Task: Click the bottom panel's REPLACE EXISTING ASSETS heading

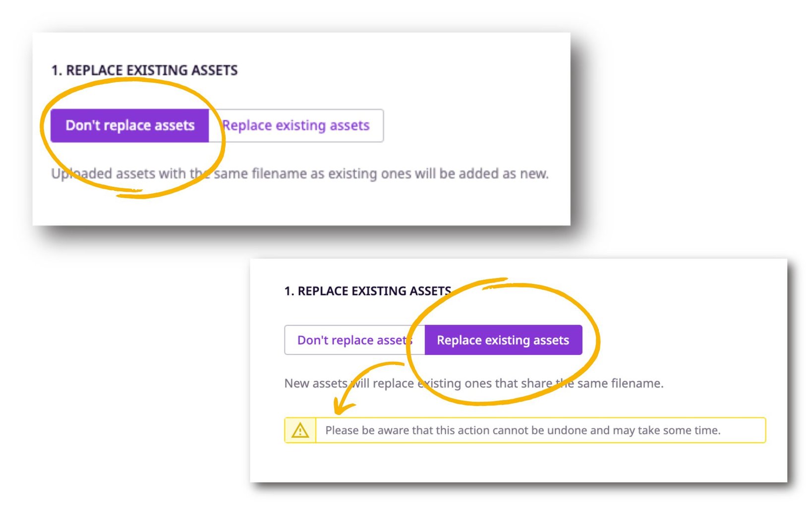Action: click(x=367, y=291)
